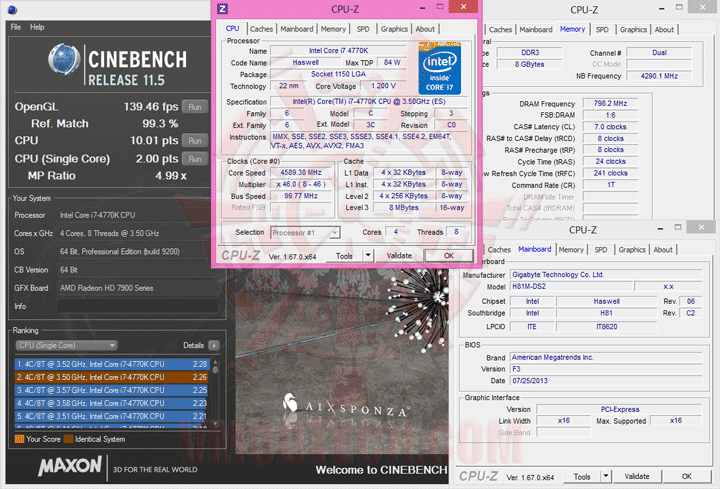Minimize the front CPU-Z window

[422, 8]
